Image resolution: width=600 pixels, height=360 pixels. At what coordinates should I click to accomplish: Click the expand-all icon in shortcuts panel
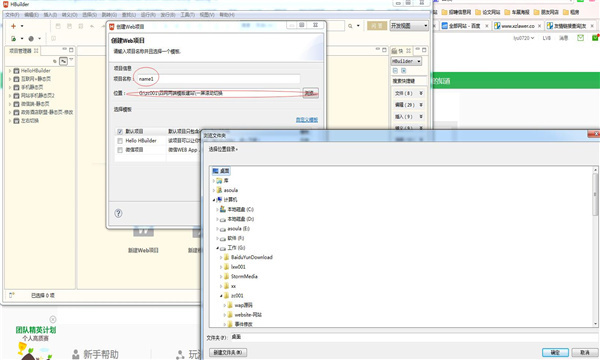tap(403, 71)
